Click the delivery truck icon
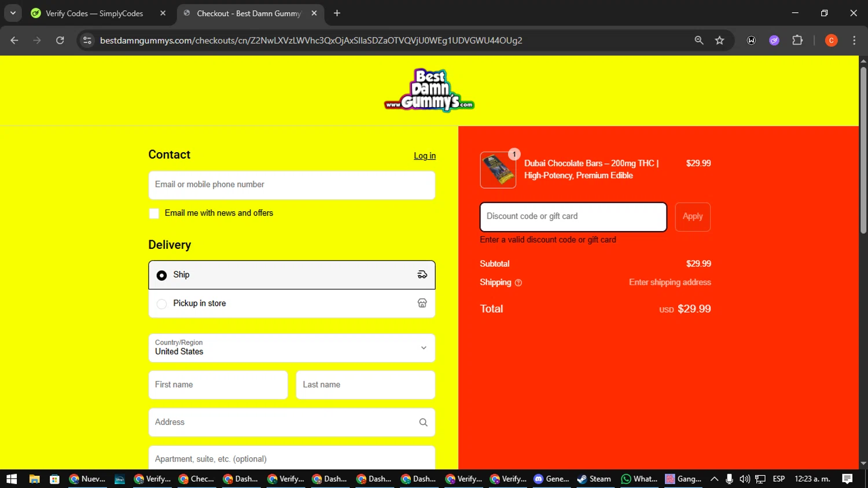The height and width of the screenshot is (488, 868). tap(422, 275)
